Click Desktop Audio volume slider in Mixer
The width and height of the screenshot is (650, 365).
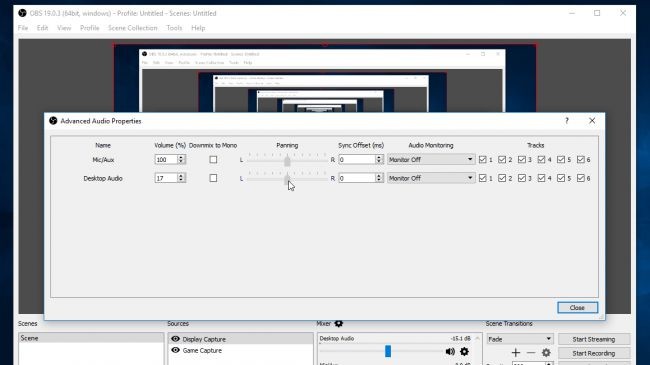pos(381,352)
